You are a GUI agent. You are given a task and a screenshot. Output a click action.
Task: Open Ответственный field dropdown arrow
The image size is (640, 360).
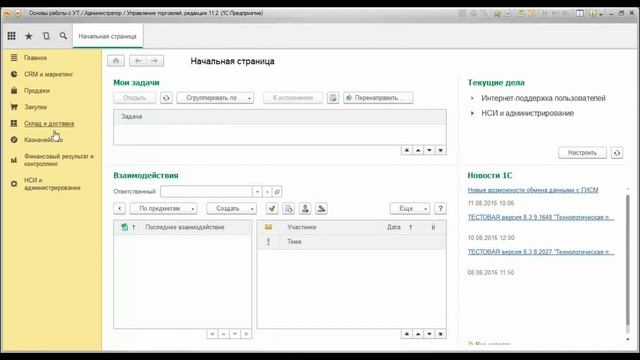(257, 191)
